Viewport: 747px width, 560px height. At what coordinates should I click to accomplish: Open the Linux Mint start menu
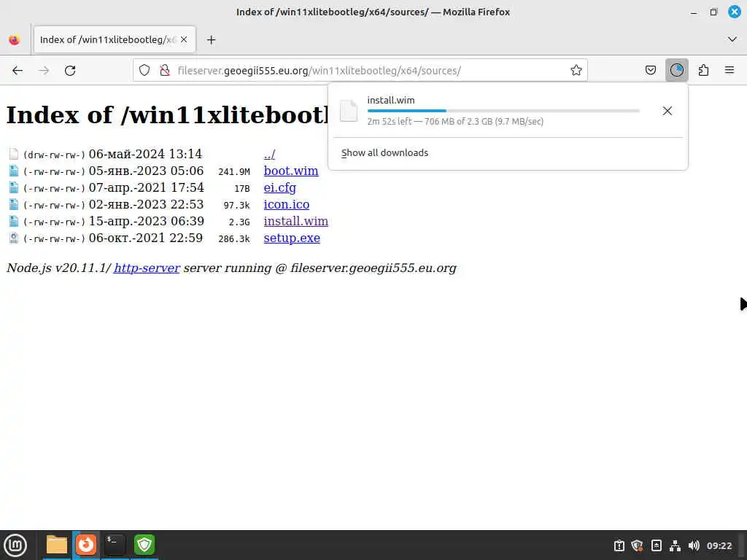[15, 545]
